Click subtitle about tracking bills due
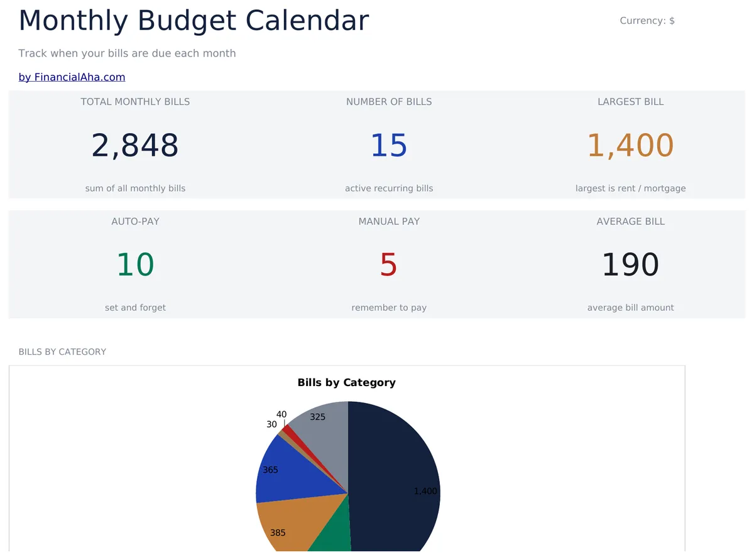754x560 pixels. 127,53
